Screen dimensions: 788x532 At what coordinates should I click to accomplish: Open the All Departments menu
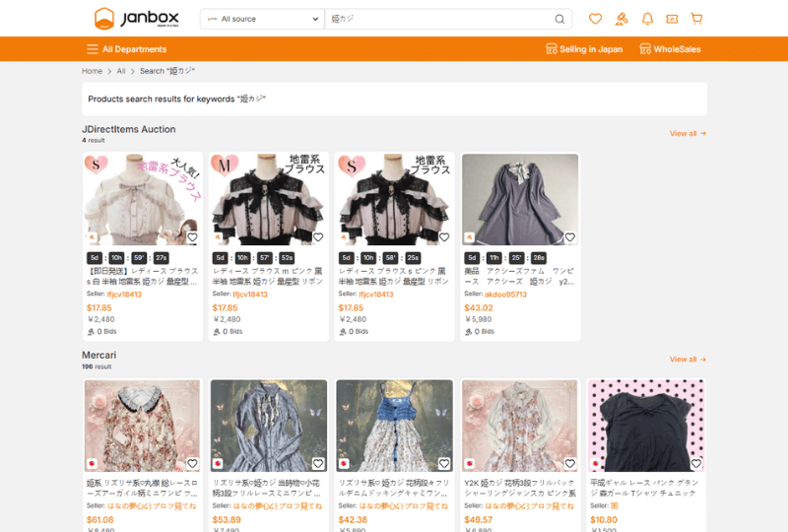tap(127, 49)
